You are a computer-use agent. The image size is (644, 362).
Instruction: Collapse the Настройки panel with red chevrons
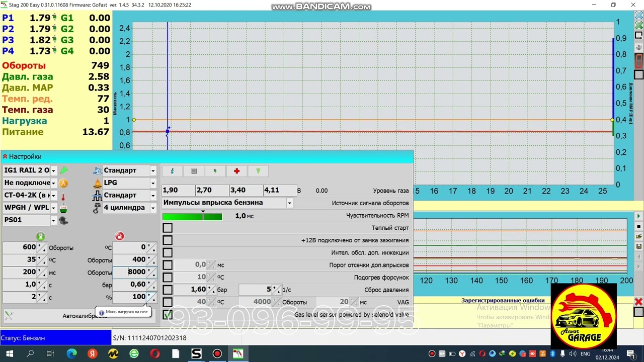point(5,156)
